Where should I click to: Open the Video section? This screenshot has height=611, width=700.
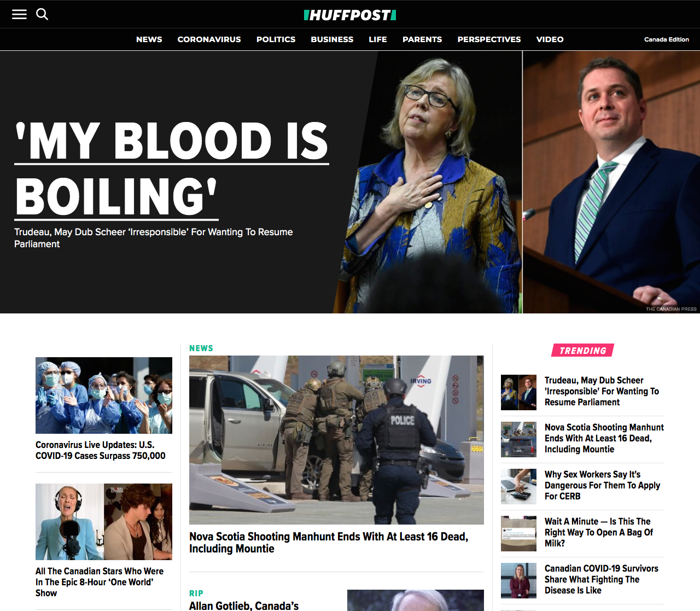coord(550,39)
